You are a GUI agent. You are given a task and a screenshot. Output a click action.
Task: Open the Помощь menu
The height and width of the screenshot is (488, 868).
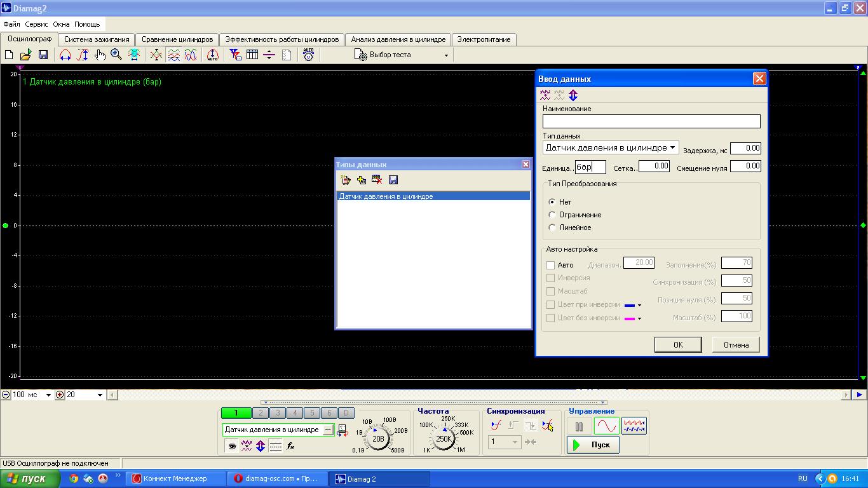pos(87,24)
